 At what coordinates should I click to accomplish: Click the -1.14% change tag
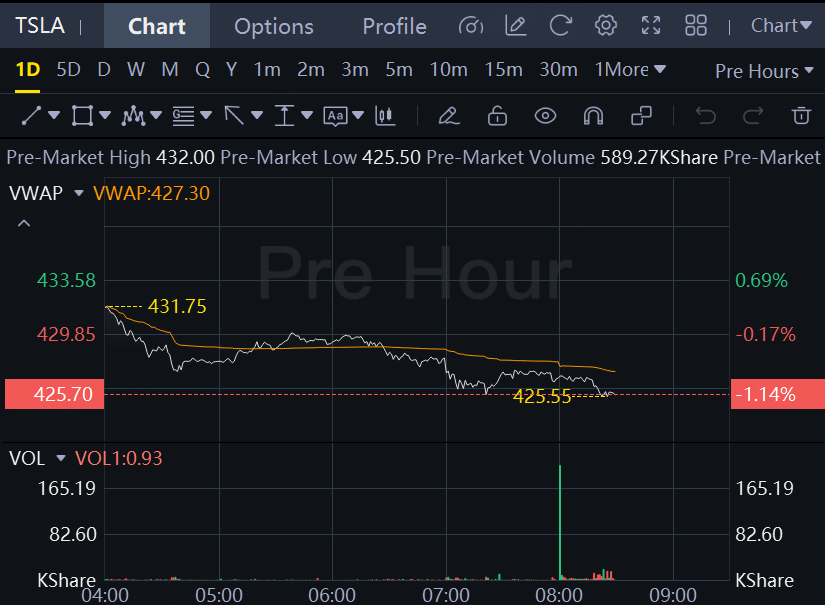[x=778, y=394]
